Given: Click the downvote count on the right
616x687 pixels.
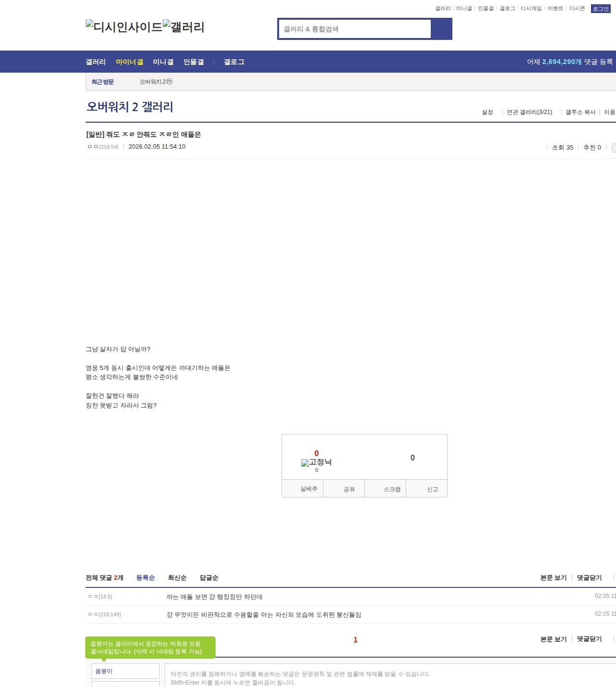Looking at the screenshot, I should (x=412, y=458).
